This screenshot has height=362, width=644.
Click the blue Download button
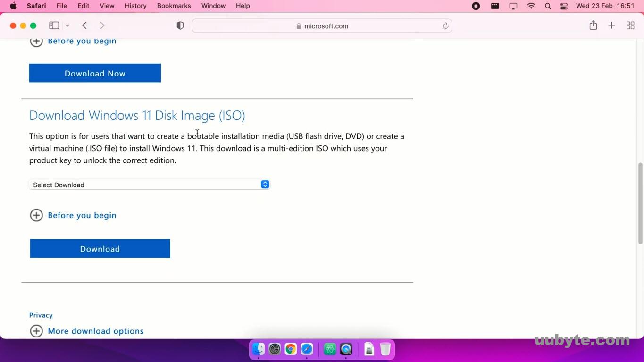tap(100, 249)
